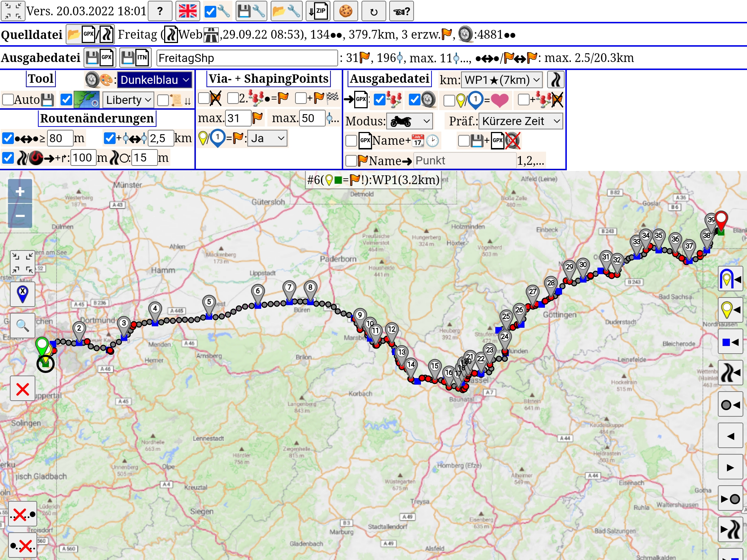Viewport: 747px width, 560px height.
Task: Click the cookie icon button
Action: click(346, 11)
